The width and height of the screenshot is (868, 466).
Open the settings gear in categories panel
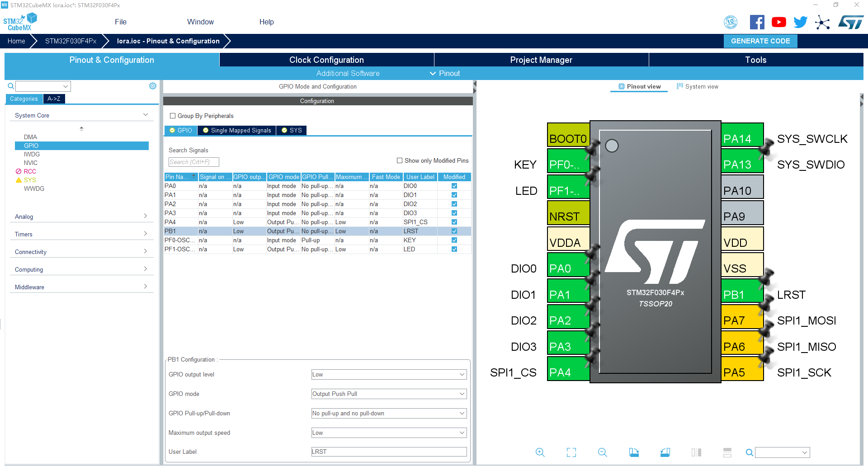153,86
